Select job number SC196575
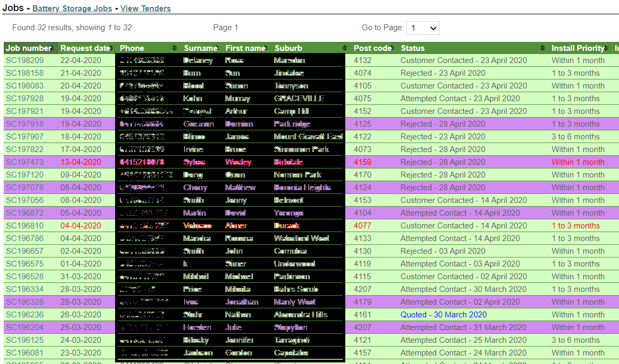 (25, 264)
